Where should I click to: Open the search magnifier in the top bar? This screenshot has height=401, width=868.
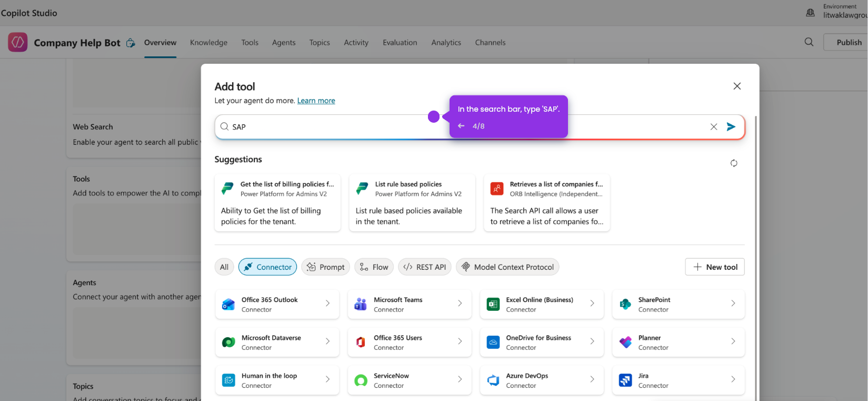coord(809,42)
